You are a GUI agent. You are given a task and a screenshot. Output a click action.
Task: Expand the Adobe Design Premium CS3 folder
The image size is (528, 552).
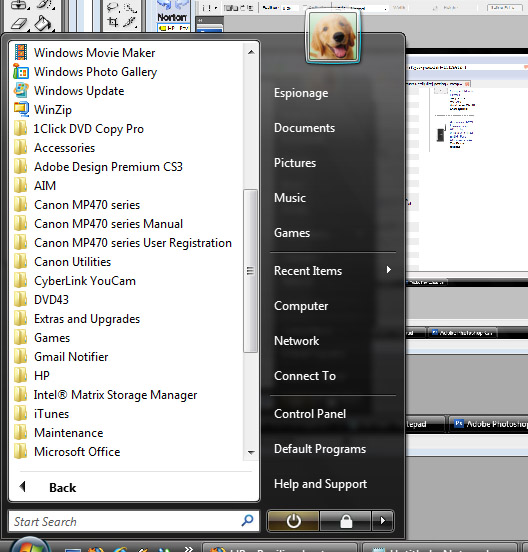point(108,167)
